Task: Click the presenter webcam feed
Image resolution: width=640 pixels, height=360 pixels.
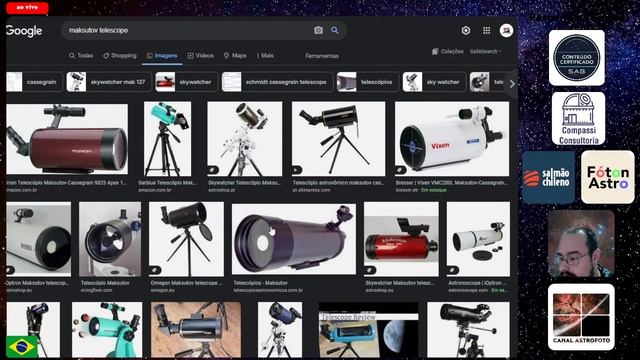Action: (x=581, y=244)
